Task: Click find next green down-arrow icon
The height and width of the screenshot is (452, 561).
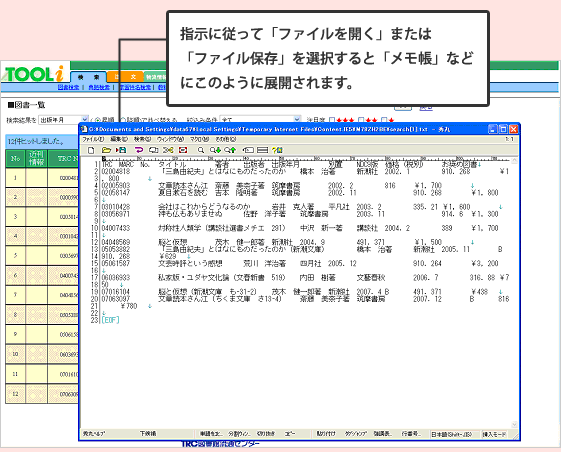Action: (x=215, y=150)
